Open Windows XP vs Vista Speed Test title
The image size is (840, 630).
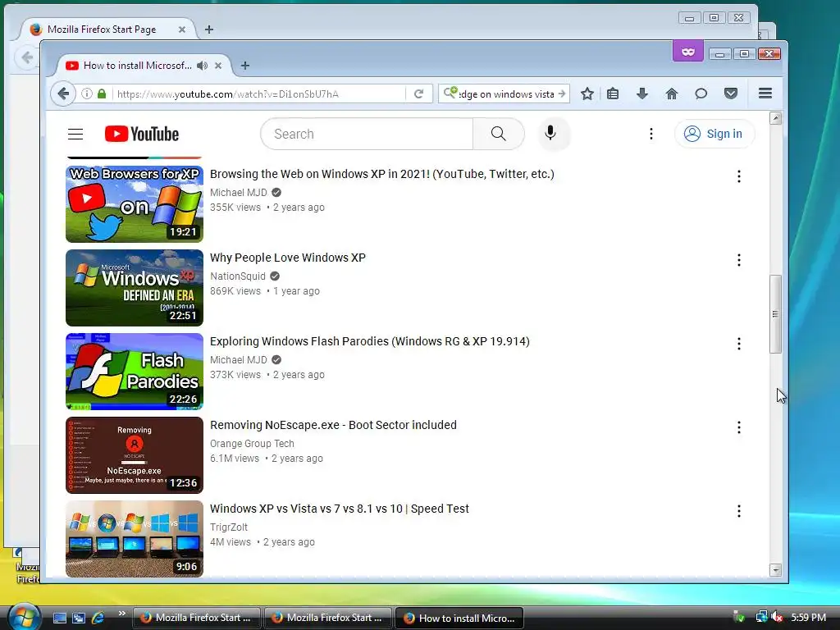click(339, 509)
